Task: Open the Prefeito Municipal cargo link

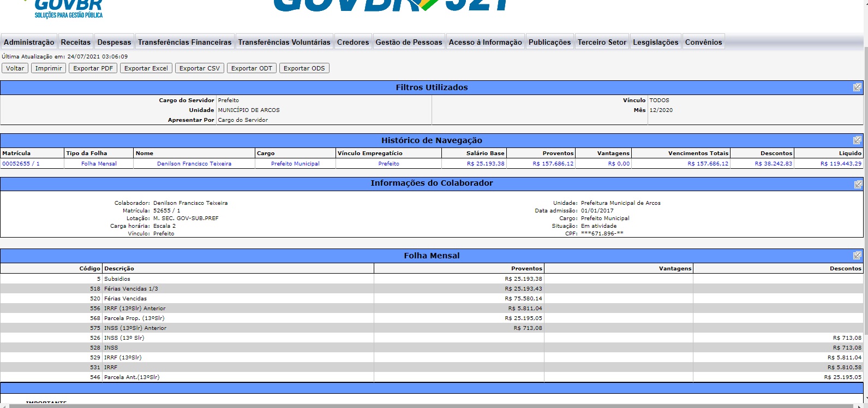Action: 295,163
